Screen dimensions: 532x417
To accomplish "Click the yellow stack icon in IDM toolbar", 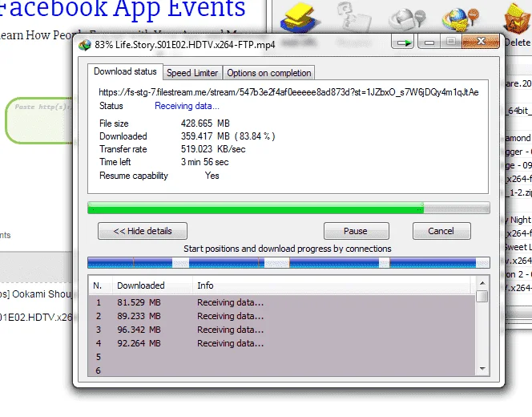I will [300, 18].
